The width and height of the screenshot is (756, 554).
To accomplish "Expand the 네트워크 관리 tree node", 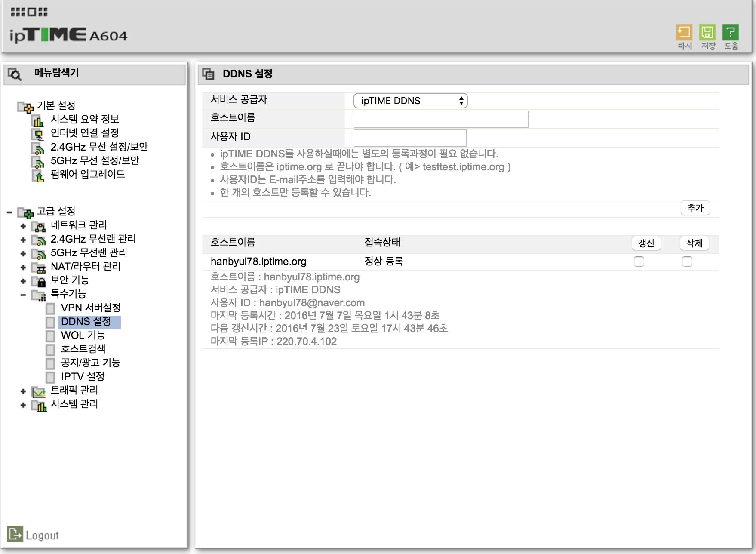I will [23, 226].
